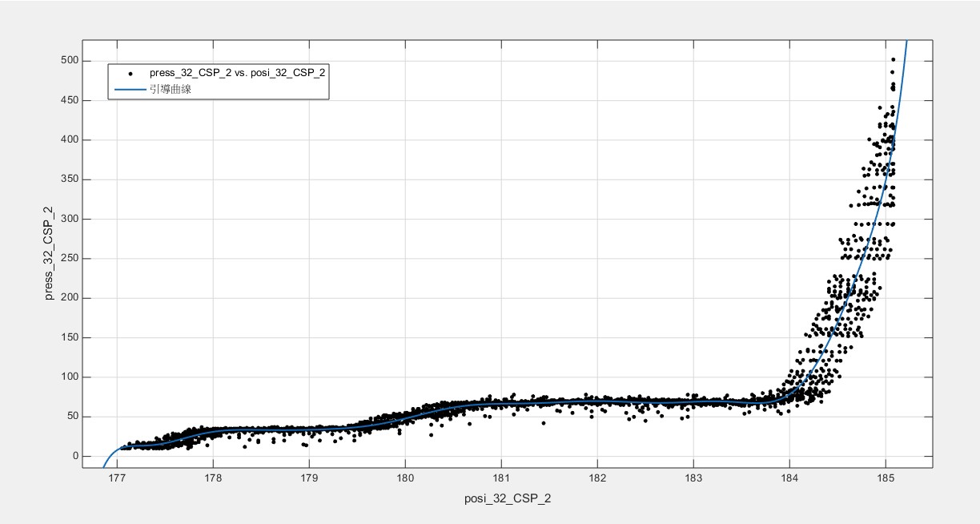Screen dimensions: 980x524
Task: Click the y-axis tick label 400
Action: click(x=69, y=140)
